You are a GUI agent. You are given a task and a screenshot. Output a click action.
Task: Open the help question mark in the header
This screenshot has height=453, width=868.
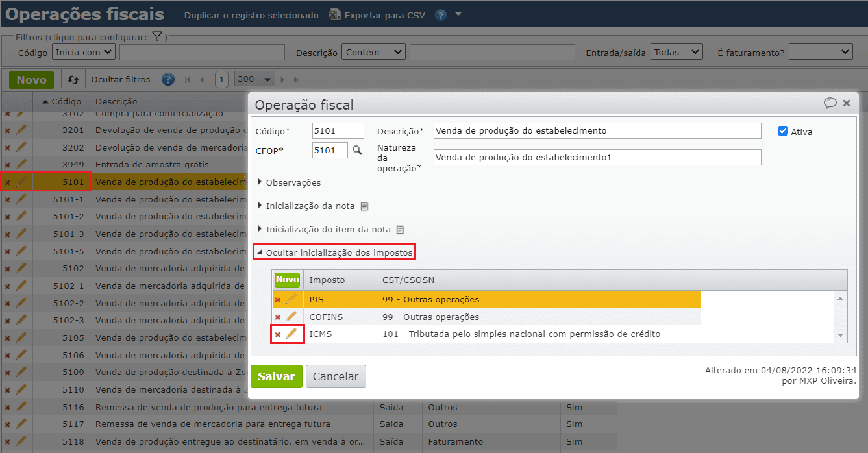coord(441,15)
